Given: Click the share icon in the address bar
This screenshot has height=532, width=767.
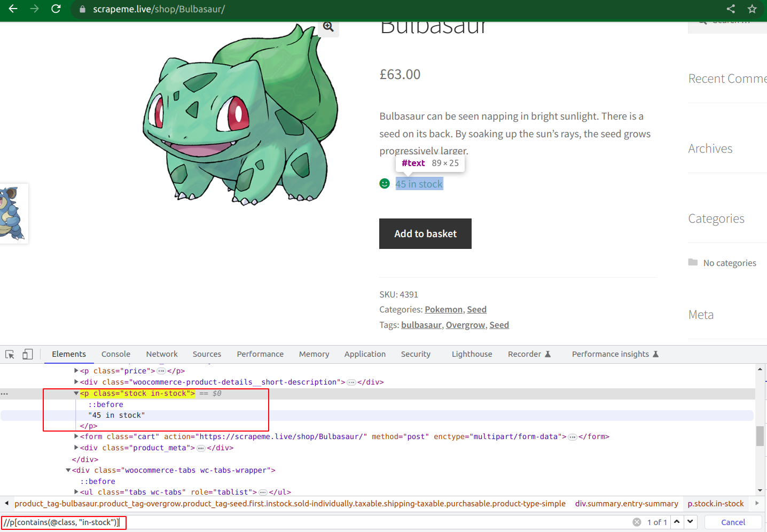Looking at the screenshot, I should 731,9.
